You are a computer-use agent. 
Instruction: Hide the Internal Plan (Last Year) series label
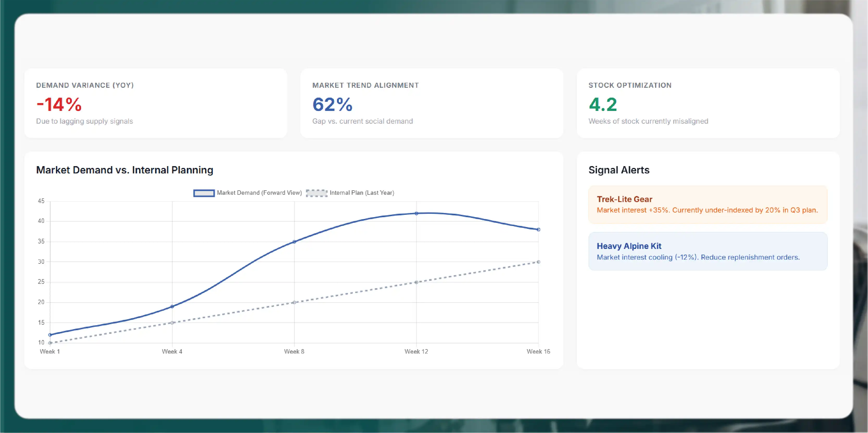[362, 193]
